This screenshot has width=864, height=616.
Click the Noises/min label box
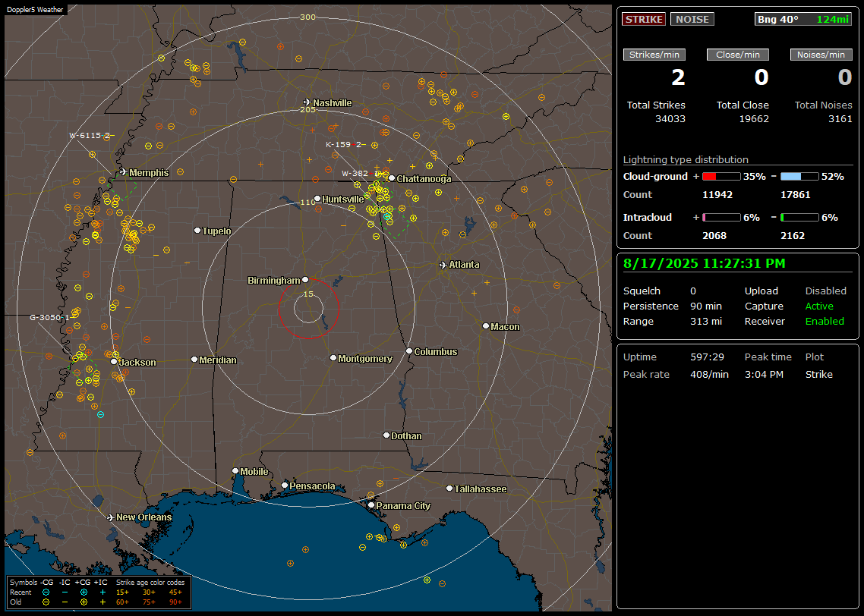(x=821, y=55)
